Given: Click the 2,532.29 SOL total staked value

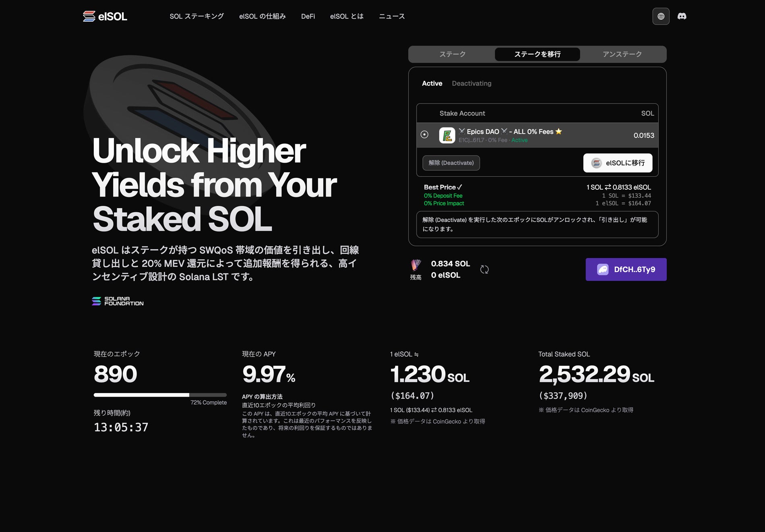Looking at the screenshot, I should (x=596, y=374).
